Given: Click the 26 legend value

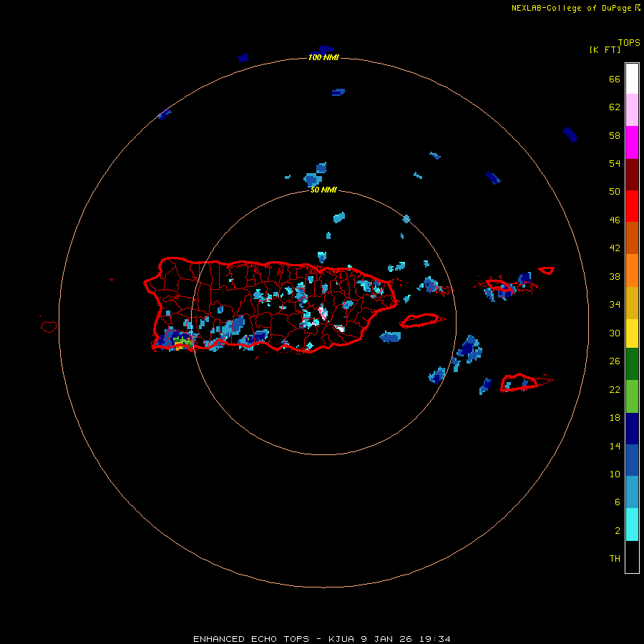Looking at the screenshot, I should point(615,361).
